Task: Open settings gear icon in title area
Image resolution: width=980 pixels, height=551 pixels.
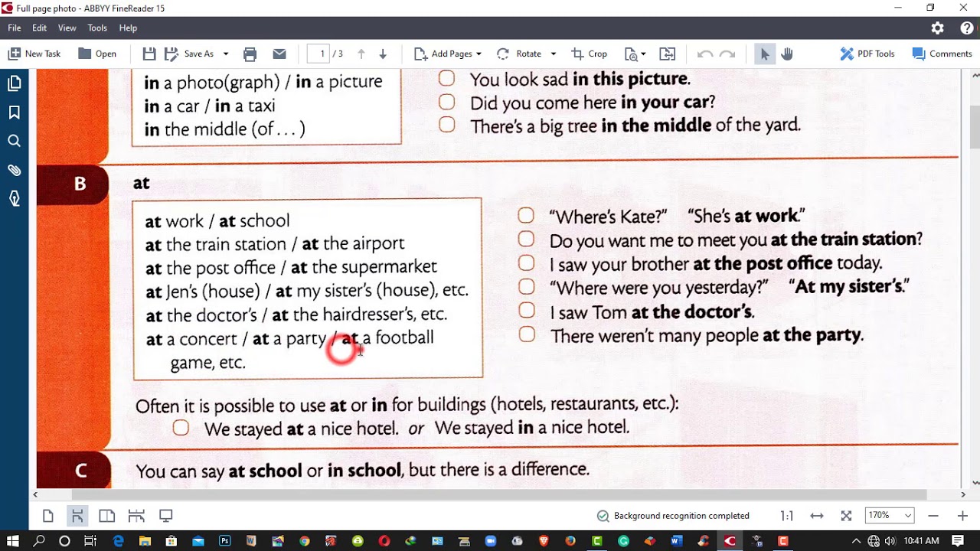Action: click(x=938, y=28)
